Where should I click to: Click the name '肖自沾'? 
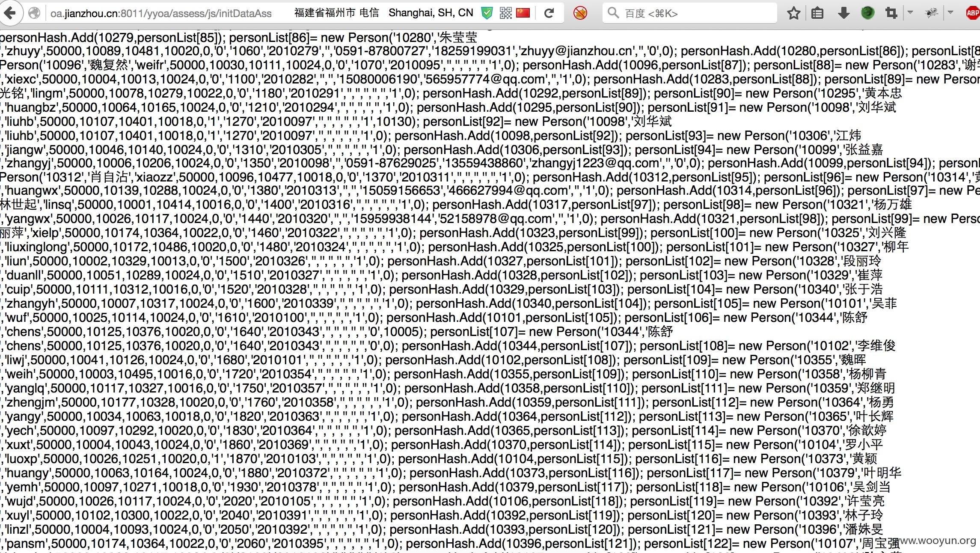click(110, 177)
